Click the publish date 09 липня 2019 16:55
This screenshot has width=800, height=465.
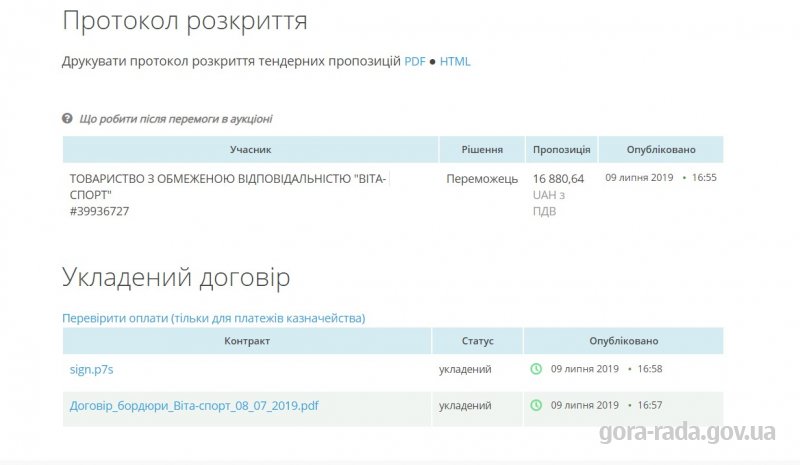click(661, 178)
